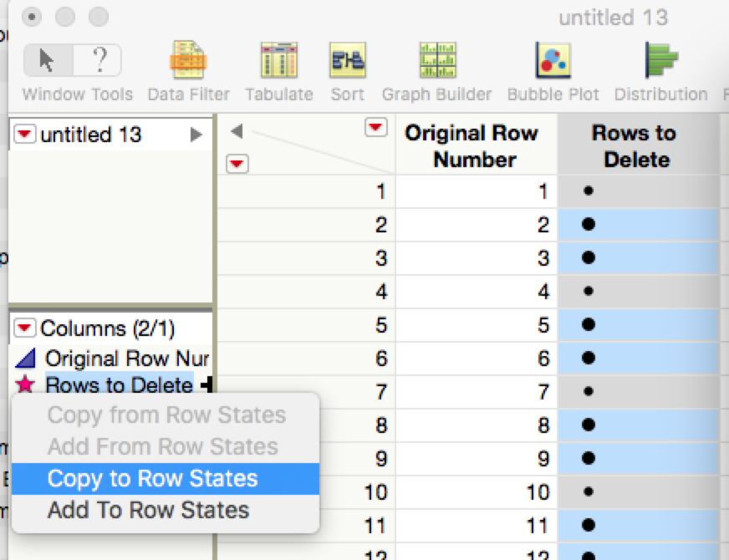This screenshot has height=560, width=729.
Task: Click the Rows to Delete column header
Action: coord(633,145)
